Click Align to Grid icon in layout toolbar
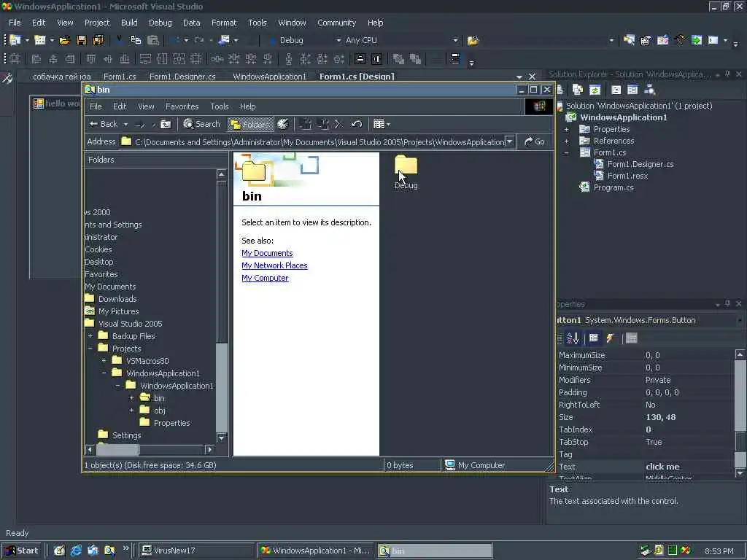This screenshot has height=560, width=747. pos(15,59)
